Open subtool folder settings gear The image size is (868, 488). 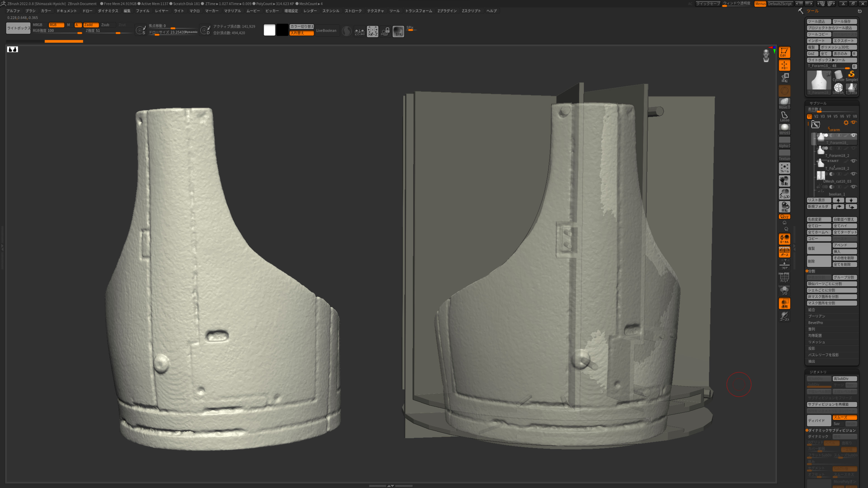(x=846, y=123)
